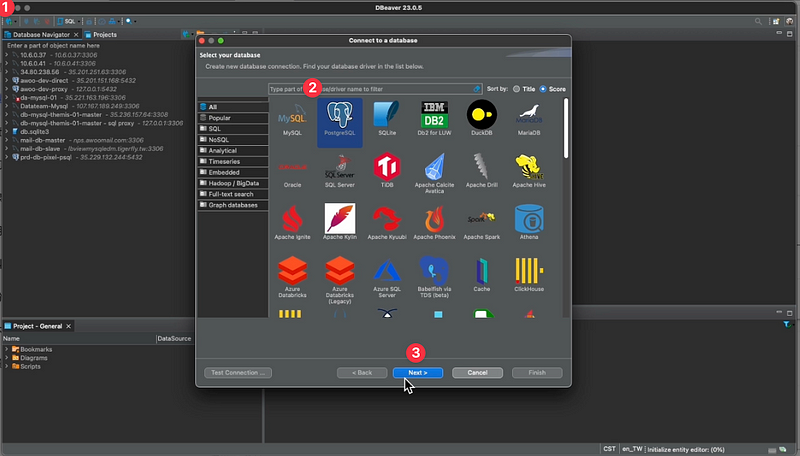Image resolution: width=800 pixels, height=456 pixels.
Task: Clear the driver filter with eraser icon
Action: pyautogui.click(x=477, y=89)
